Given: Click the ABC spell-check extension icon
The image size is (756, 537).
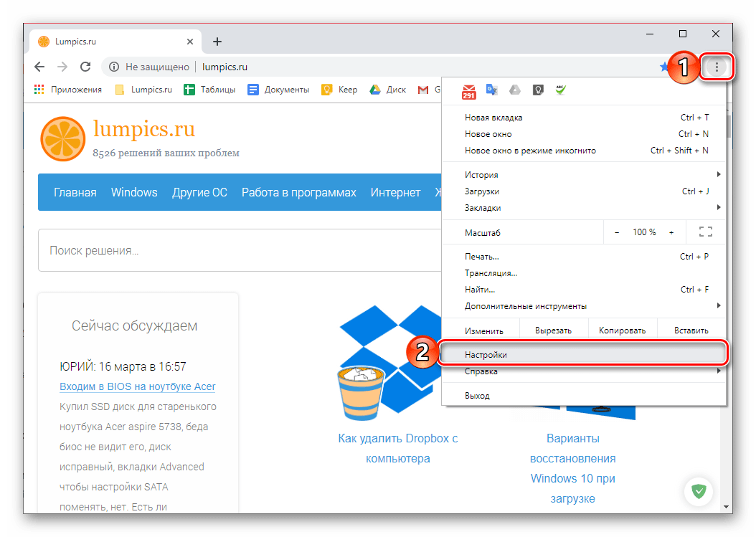Looking at the screenshot, I should 561,90.
